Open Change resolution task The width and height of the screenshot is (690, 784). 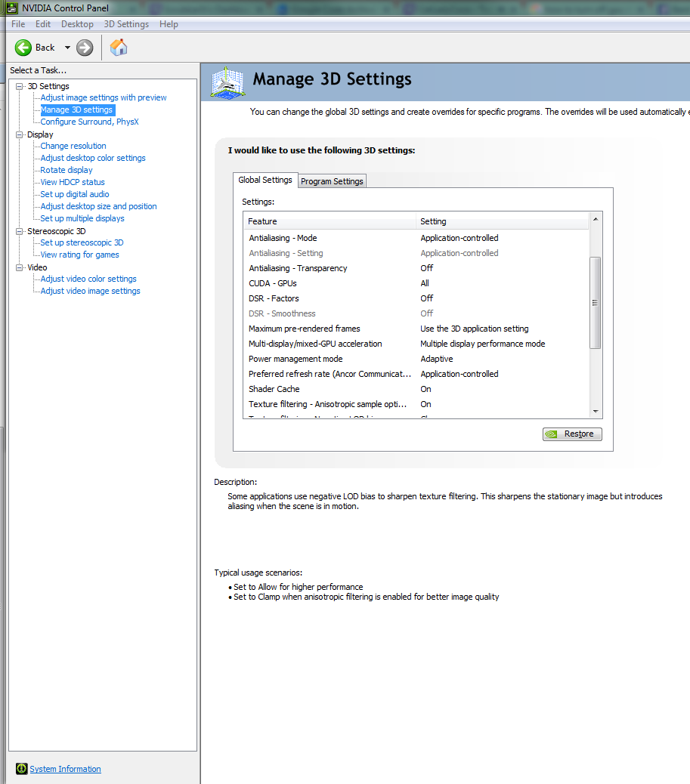click(x=73, y=146)
